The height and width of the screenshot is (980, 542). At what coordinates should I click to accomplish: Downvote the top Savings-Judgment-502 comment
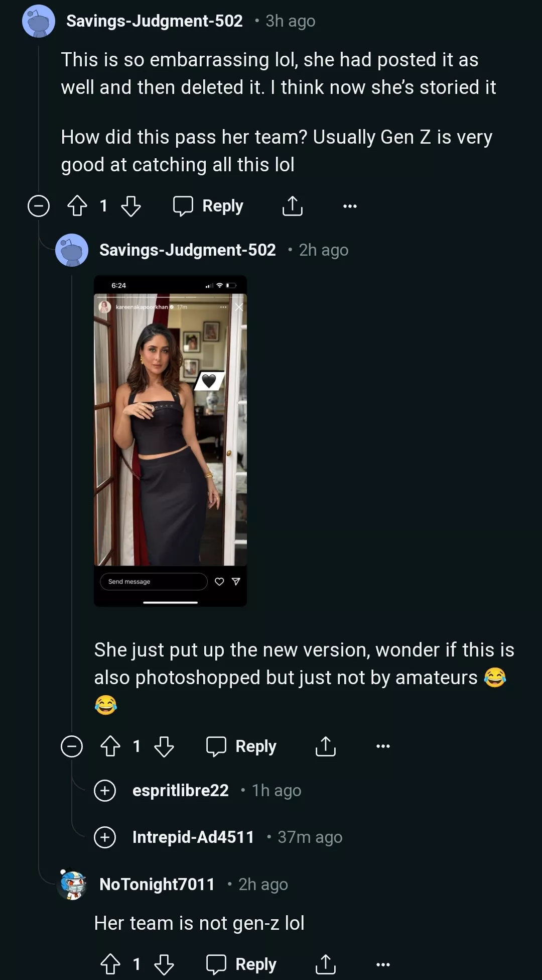(x=131, y=206)
